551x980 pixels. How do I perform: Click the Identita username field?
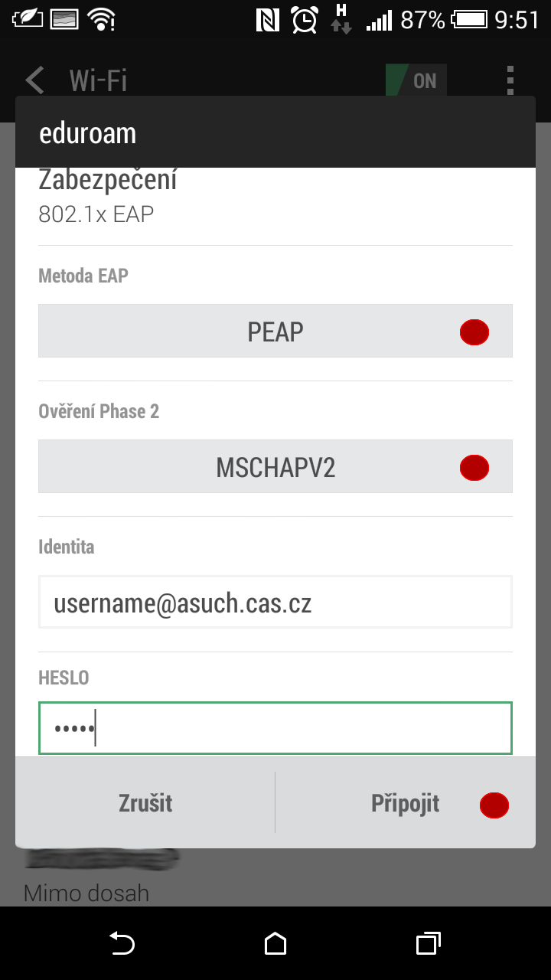click(x=275, y=603)
